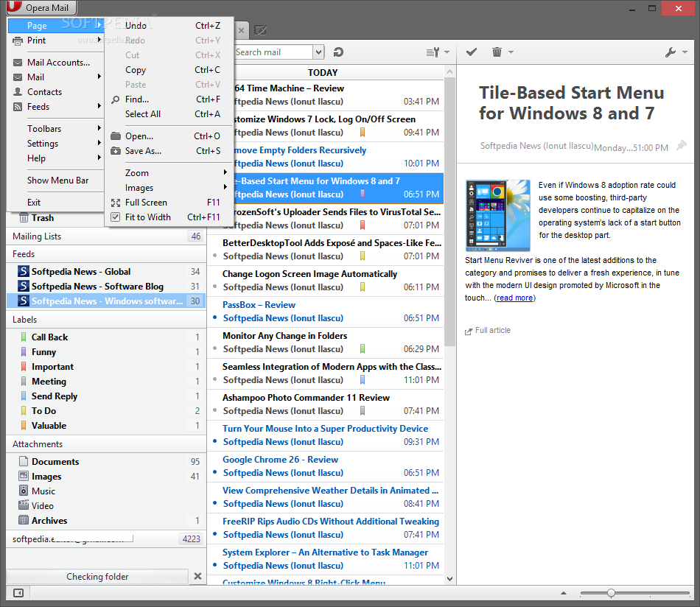Image resolution: width=700 pixels, height=607 pixels.
Task: Open the read more link
Action: click(514, 298)
